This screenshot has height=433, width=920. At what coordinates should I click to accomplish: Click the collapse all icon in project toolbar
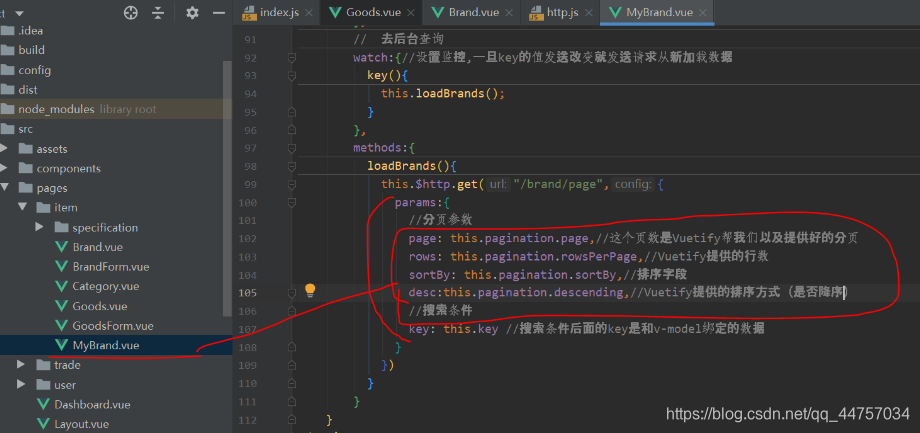(158, 12)
